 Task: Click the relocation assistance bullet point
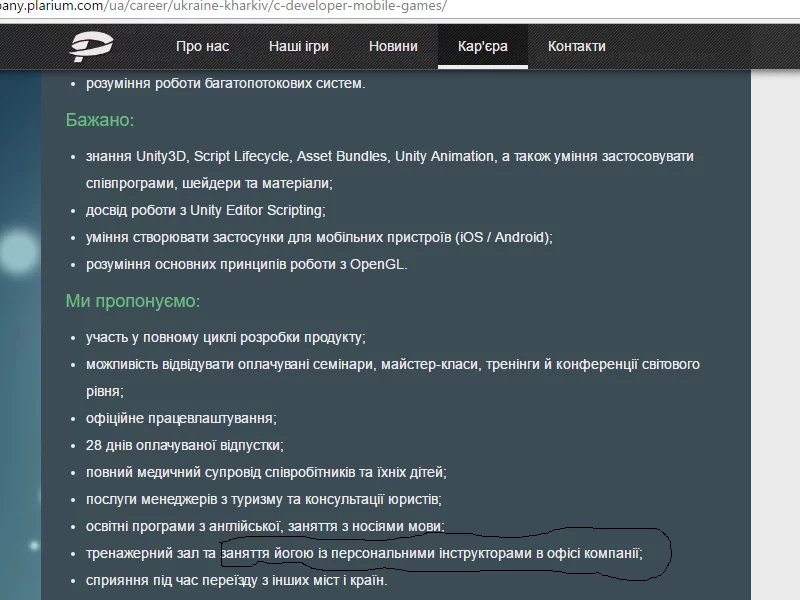[235, 578]
